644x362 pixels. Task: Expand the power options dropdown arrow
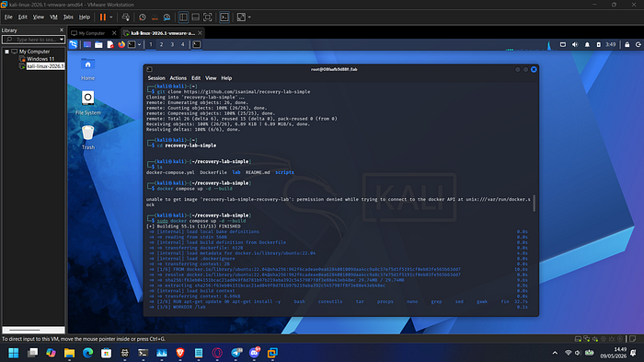pos(111,18)
